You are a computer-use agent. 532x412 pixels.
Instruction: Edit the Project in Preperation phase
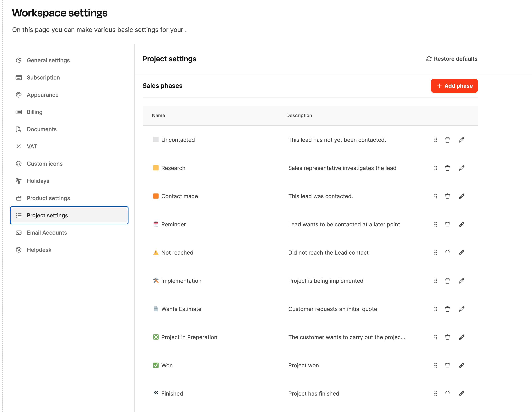coord(461,337)
